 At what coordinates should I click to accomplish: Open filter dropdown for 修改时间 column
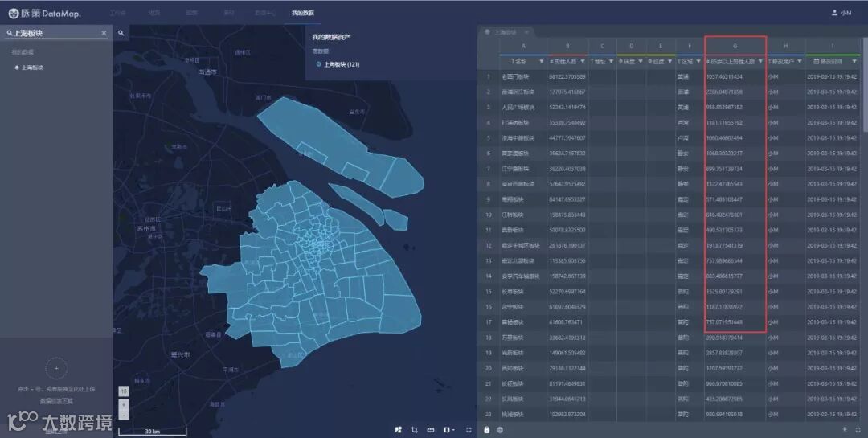click(x=854, y=61)
